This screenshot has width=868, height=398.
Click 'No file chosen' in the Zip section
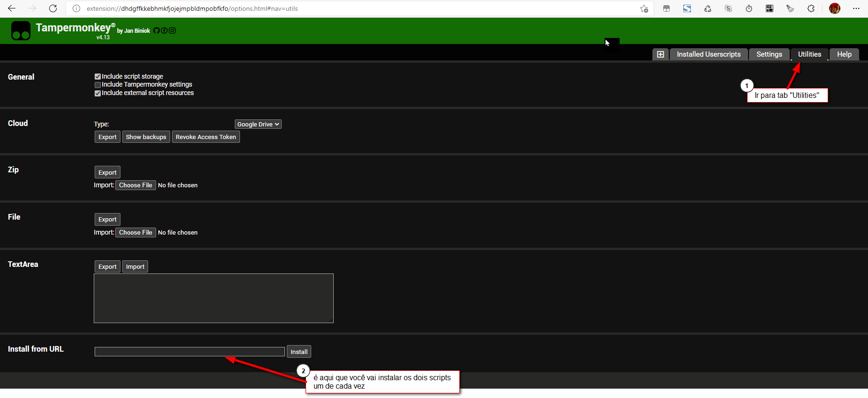(x=178, y=185)
